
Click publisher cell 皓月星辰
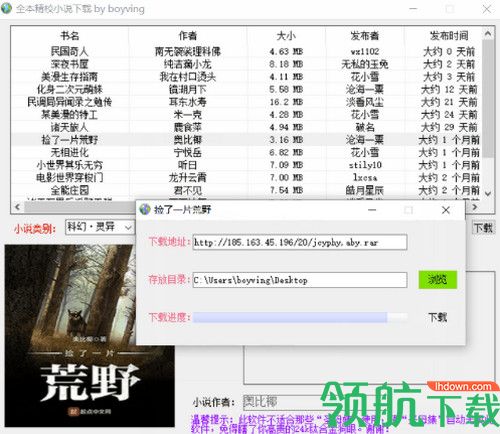coord(365,190)
